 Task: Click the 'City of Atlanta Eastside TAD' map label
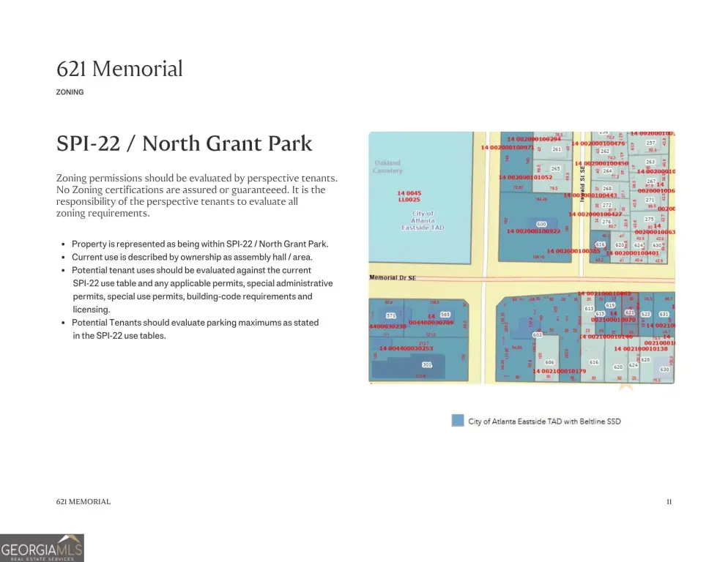point(423,220)
